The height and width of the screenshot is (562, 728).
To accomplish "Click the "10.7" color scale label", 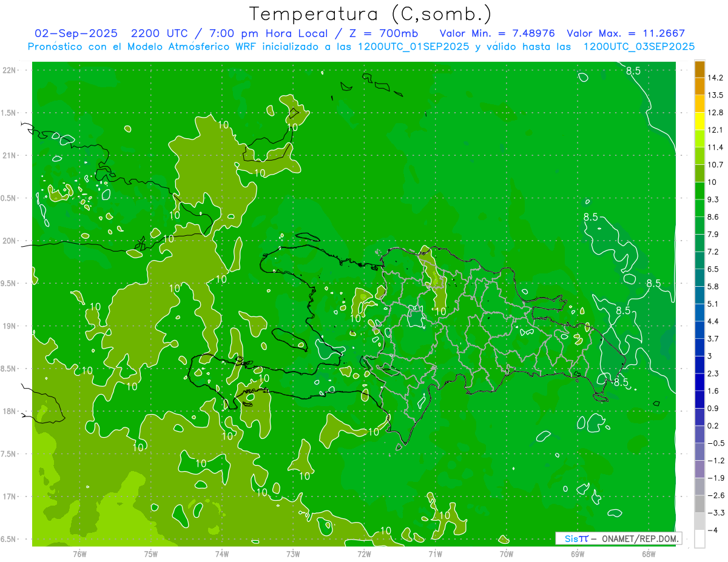I will tap(716, 165).
